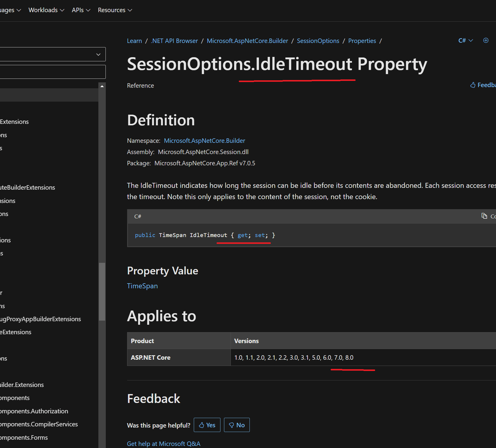Click the Copy code icon
496x448 pixels.
[484, 216]
